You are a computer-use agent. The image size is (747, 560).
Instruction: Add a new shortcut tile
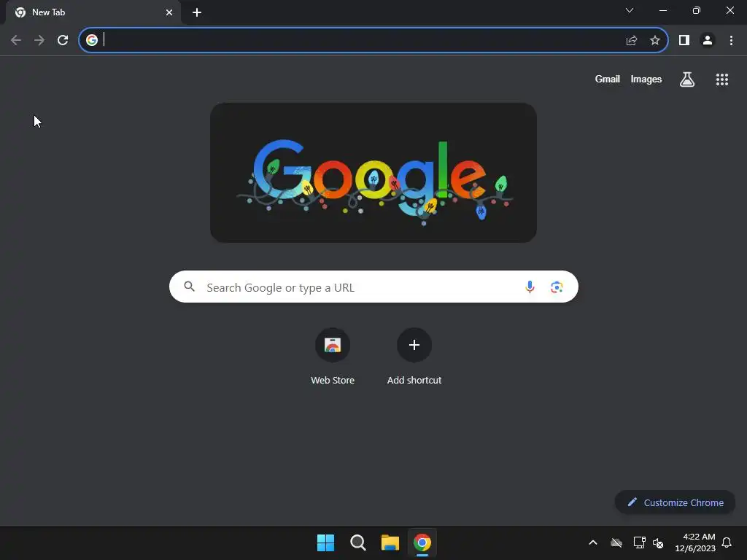point(414,357)
